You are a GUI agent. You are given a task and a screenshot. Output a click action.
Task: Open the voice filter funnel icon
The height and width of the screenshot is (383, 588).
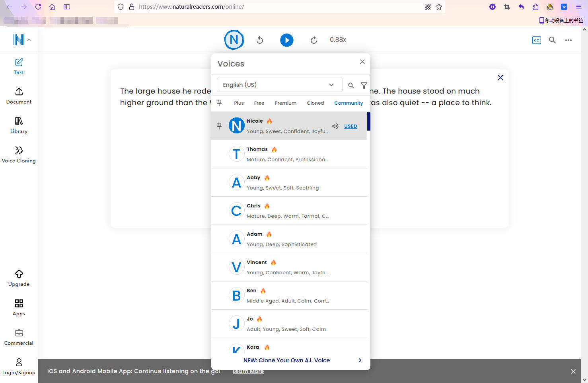click(364, 85)
